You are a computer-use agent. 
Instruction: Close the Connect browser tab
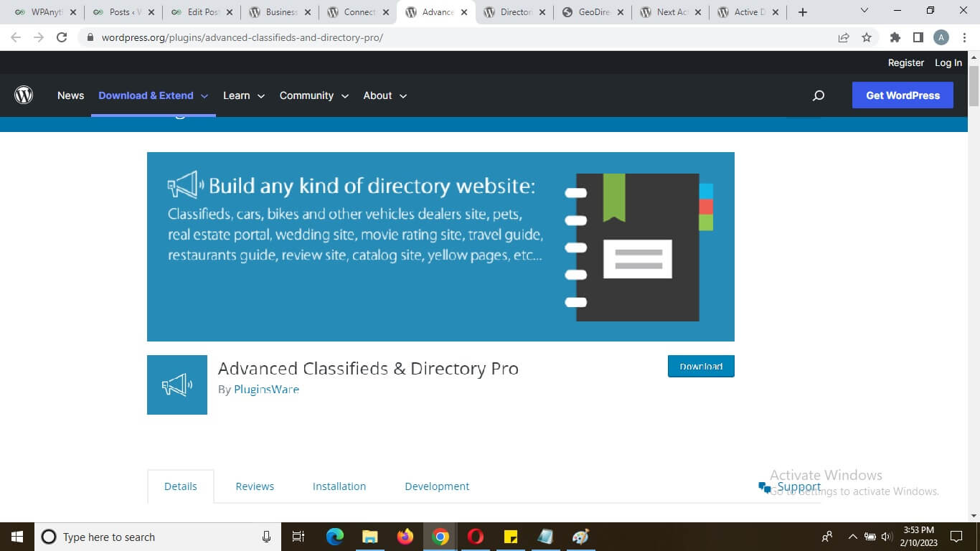point(386,12)
